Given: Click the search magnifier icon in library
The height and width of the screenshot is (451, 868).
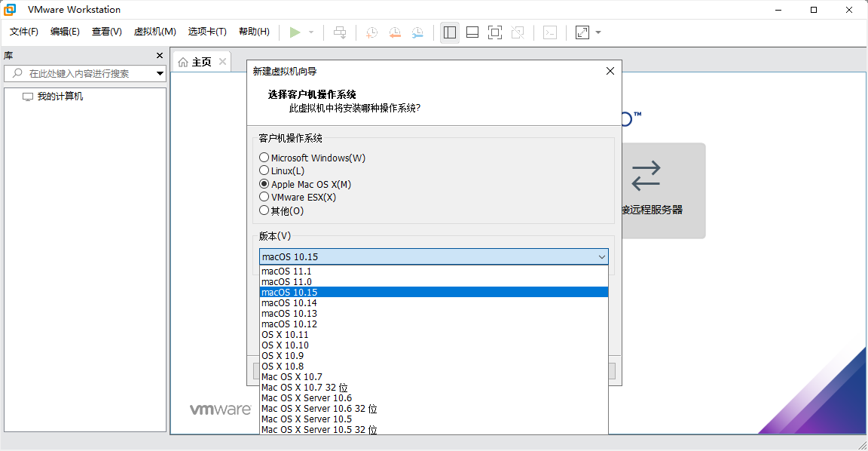Looking at the screenshot, I should [x=18, y=73].
